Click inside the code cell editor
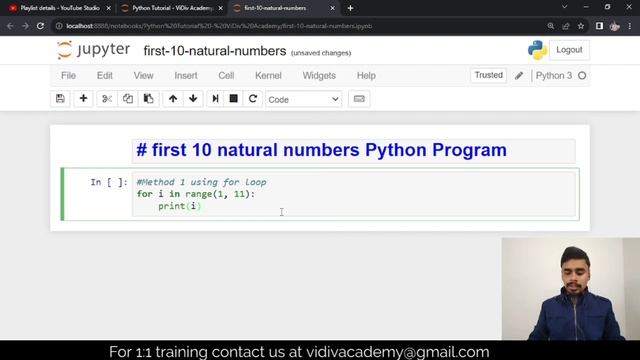640x360 pixels. [x=354, y=194]
